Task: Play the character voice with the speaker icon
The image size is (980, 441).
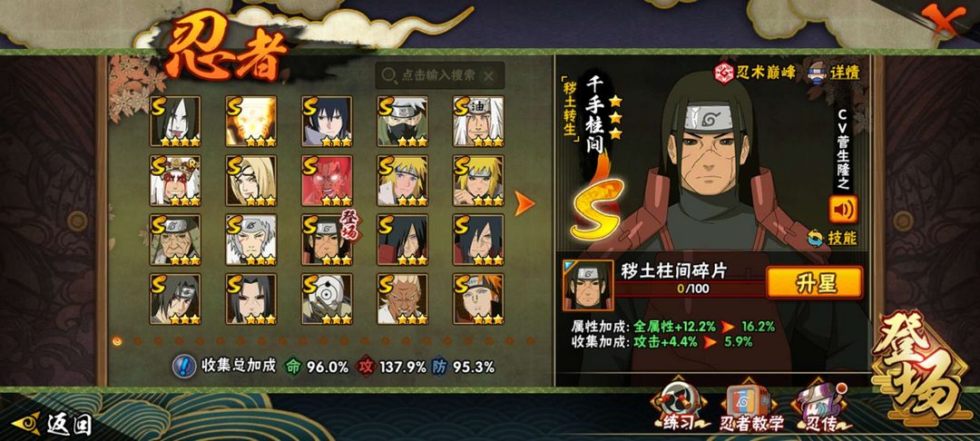Action: pyautogui.click(x=843, y=209)
